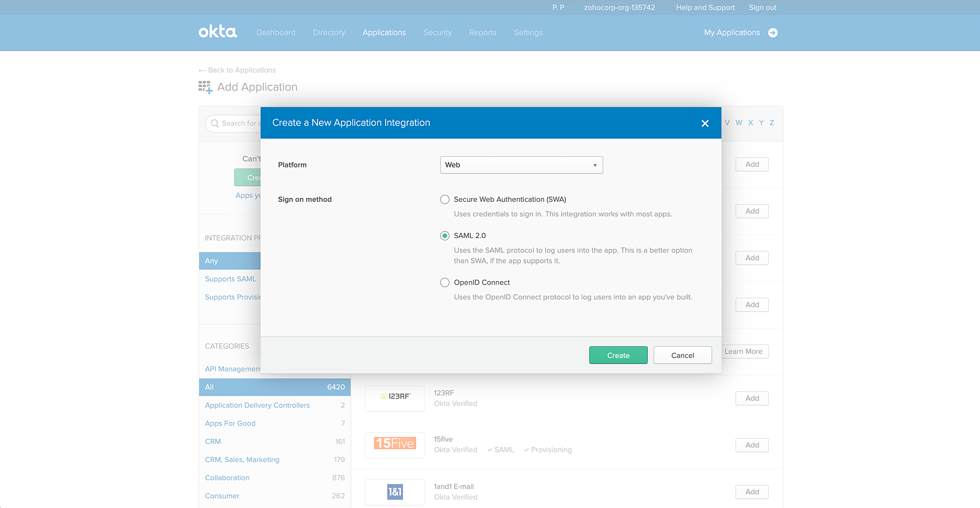Viewport: 980px width, 508px height.
Task: Filter by the CRM category
Action: pyautogui.click(x=213, y=441)
